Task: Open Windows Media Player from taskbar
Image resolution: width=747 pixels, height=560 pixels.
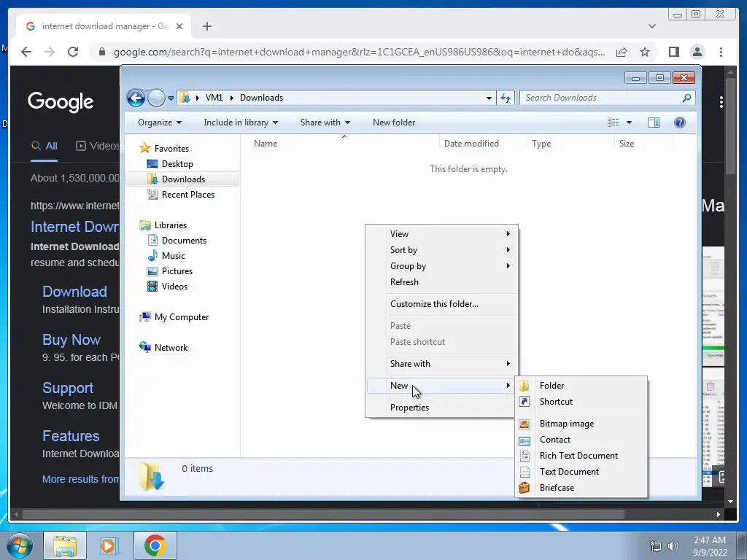Action: (x=109, y=545)
